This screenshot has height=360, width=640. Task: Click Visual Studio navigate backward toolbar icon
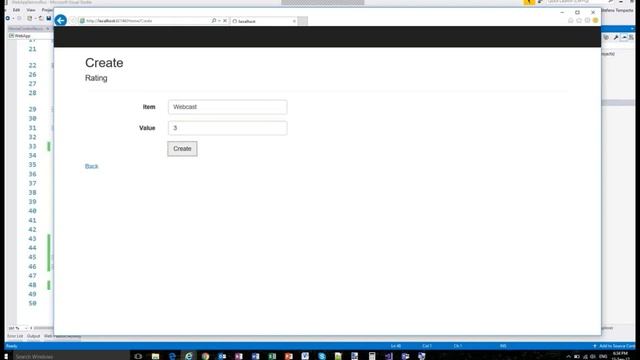(8, 18)
